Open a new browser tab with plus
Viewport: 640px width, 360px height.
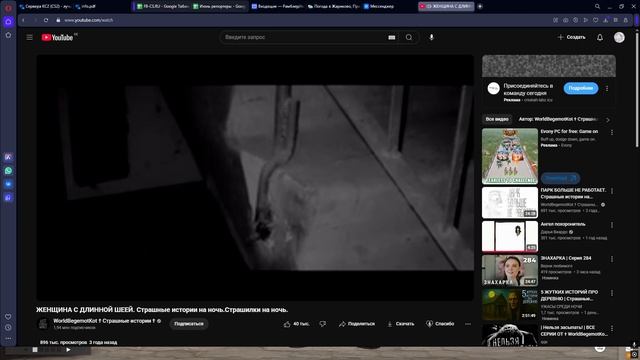(480, 7)
